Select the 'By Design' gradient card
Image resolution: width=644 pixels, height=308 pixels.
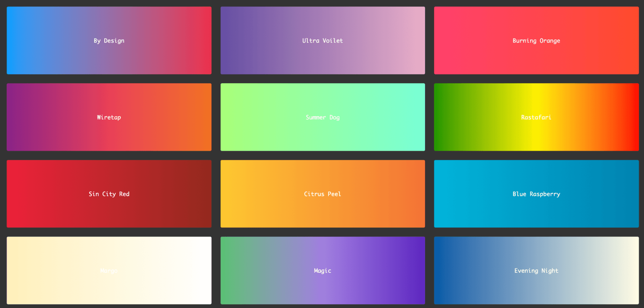(x=109, y=40)
